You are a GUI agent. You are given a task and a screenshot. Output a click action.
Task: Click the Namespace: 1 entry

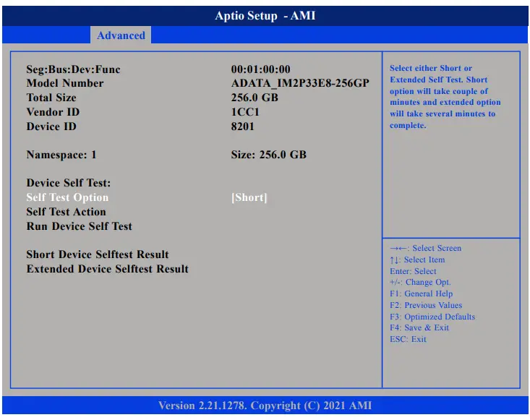click(x=61, y=155)
